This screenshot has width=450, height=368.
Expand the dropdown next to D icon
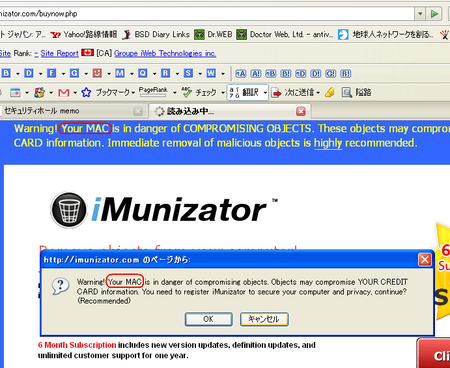pos(40,73)
